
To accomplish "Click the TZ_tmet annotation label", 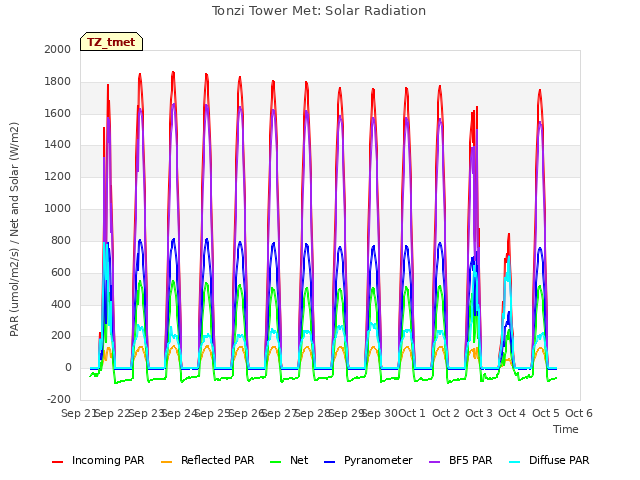I will tap(111, 42).
